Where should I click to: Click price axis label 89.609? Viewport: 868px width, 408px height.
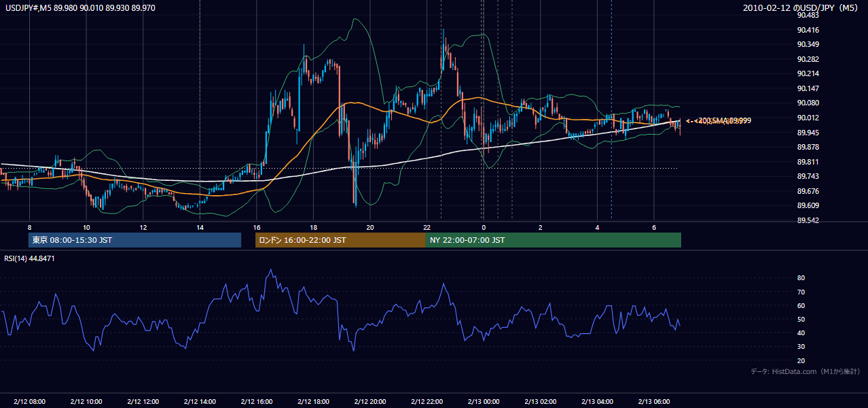[x=808, y=205]
